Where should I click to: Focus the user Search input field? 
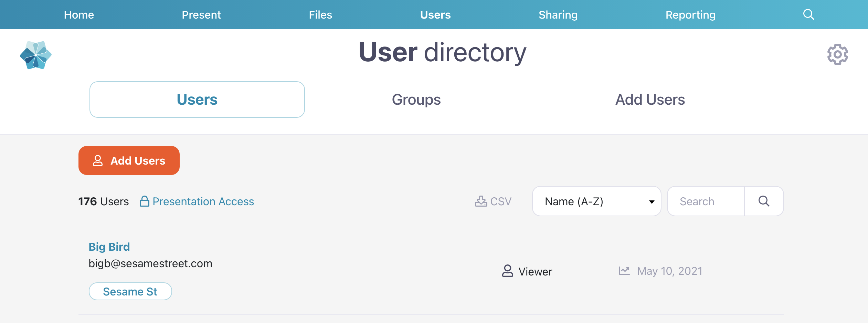[x=706, y=201]
